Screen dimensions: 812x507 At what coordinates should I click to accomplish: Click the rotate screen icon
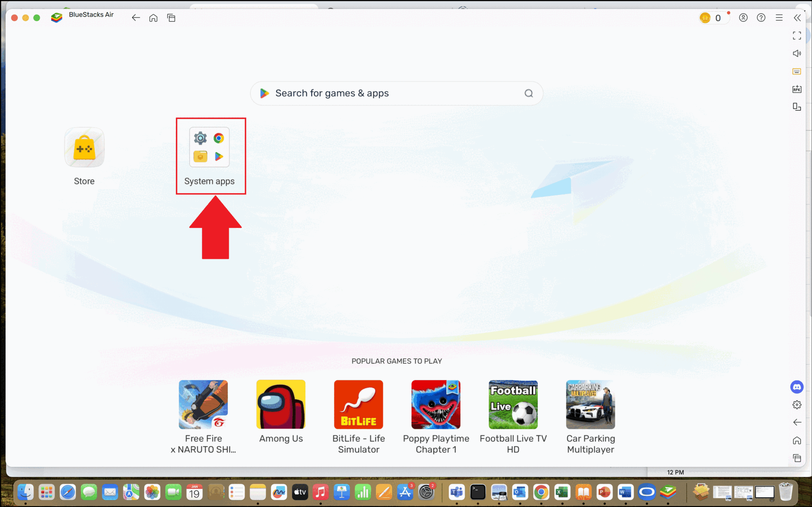click(x=797, y=107)
